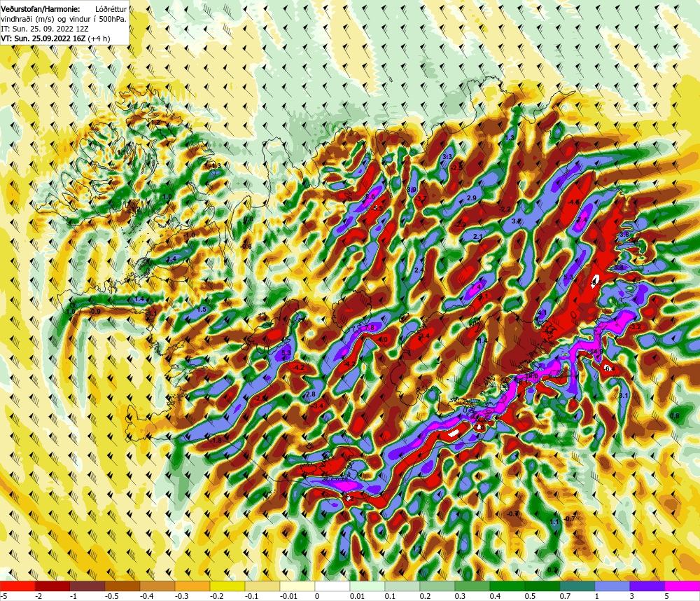Click the map value label '3.8'
The height and width of the screenshot is (601, 700).
point(624,234)
